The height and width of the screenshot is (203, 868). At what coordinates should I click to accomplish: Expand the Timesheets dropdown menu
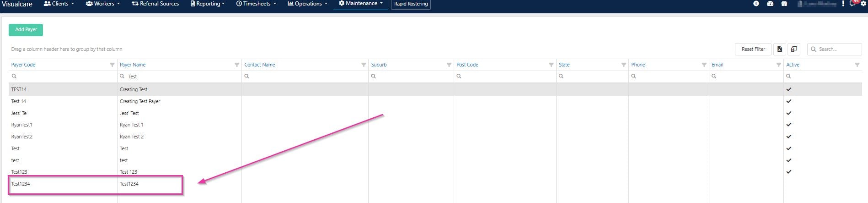[256, 4]
